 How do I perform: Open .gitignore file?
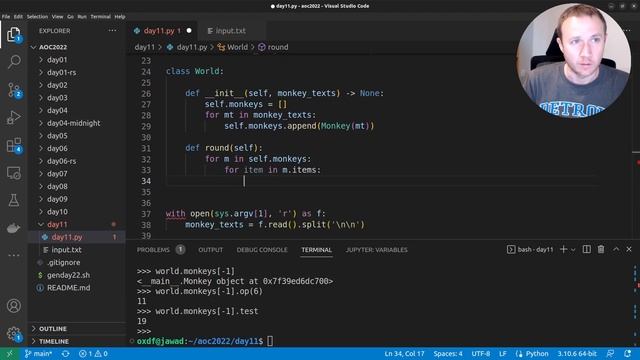[63, 262]
